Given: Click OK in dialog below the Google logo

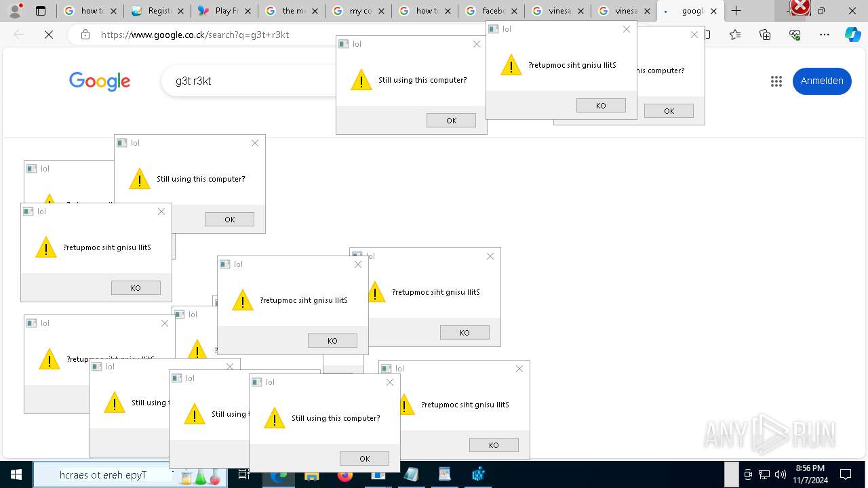Looking at the screenshot, I should [x=229, y=219].
